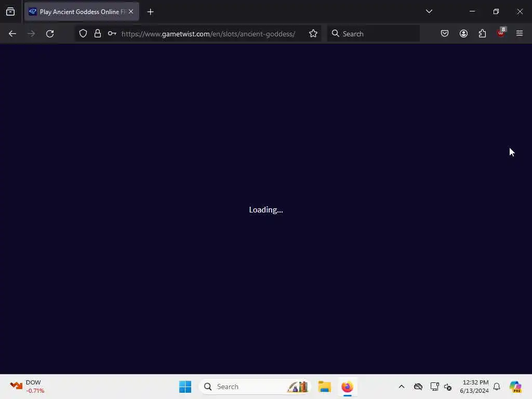Go back one page

tap(12, 34)
